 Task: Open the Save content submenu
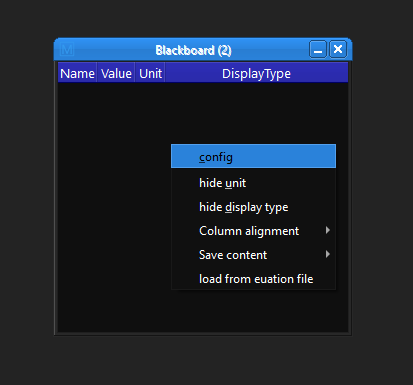tap(253, 255)
